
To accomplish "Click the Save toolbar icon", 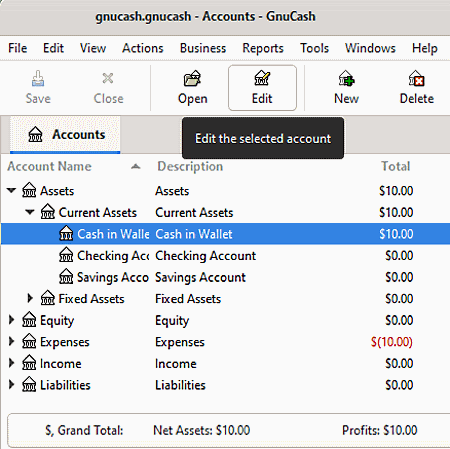I will tap(38, 79).
